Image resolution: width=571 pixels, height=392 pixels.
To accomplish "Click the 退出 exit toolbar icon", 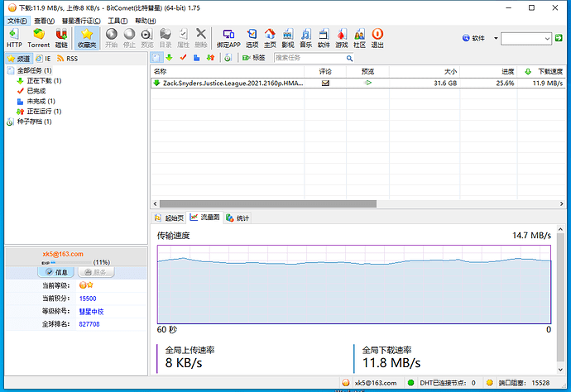I will click(377, 38).
